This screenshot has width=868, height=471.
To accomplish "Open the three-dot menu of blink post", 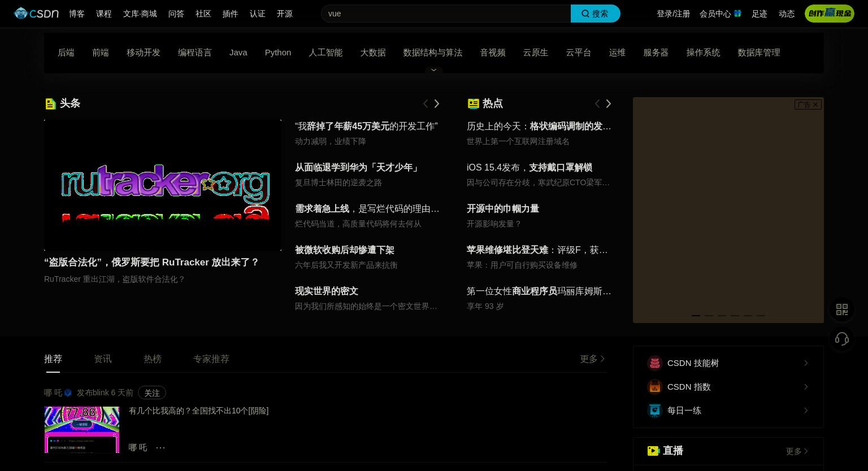I will coord(160,447).
